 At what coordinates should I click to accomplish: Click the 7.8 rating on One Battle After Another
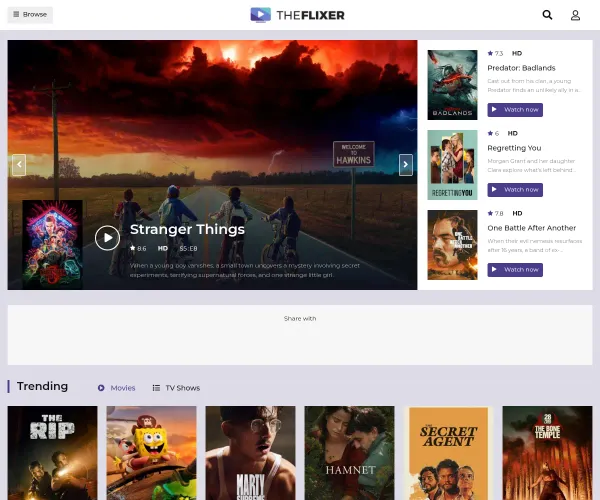coord(495,213)
